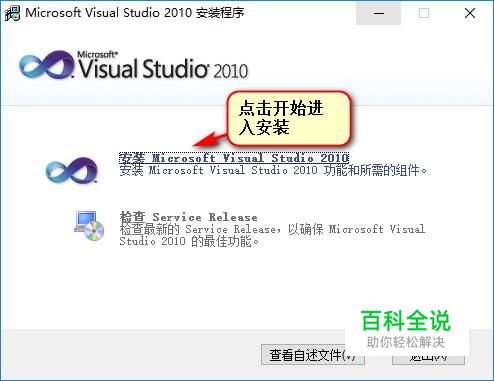Screen dimensions: 494x381
Task: Open the 检查 Service Release link
Action: (x=189, y=217)
